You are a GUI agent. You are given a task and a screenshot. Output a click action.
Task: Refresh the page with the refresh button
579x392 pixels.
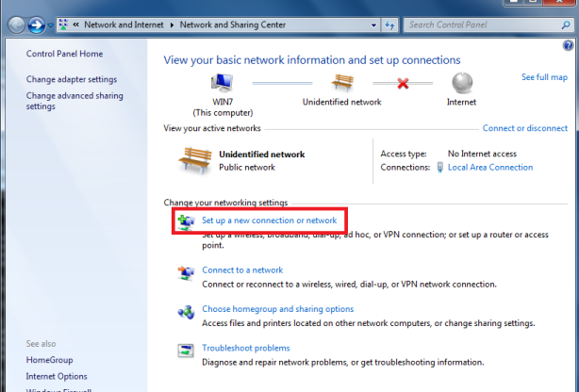point(390,25)
